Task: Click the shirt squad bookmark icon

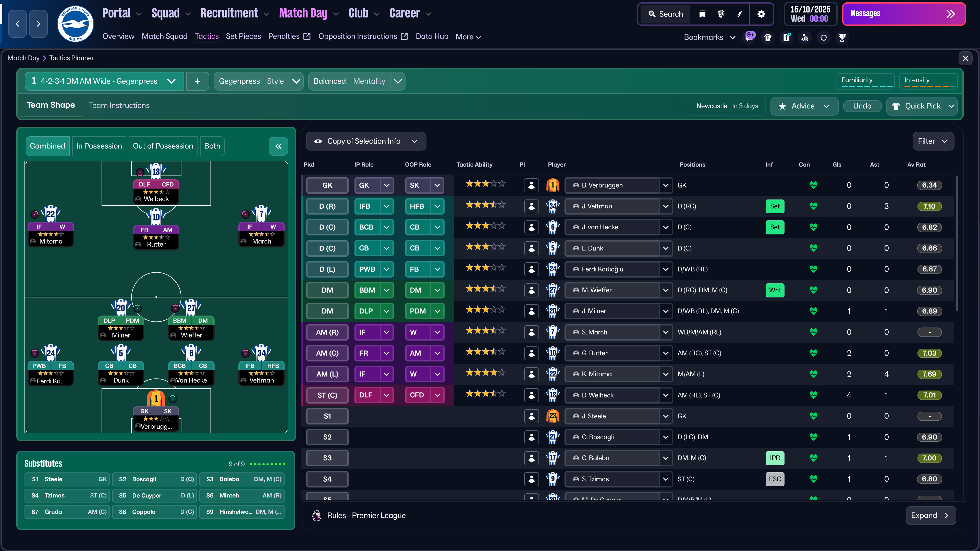Action: (x=768, y=37)
